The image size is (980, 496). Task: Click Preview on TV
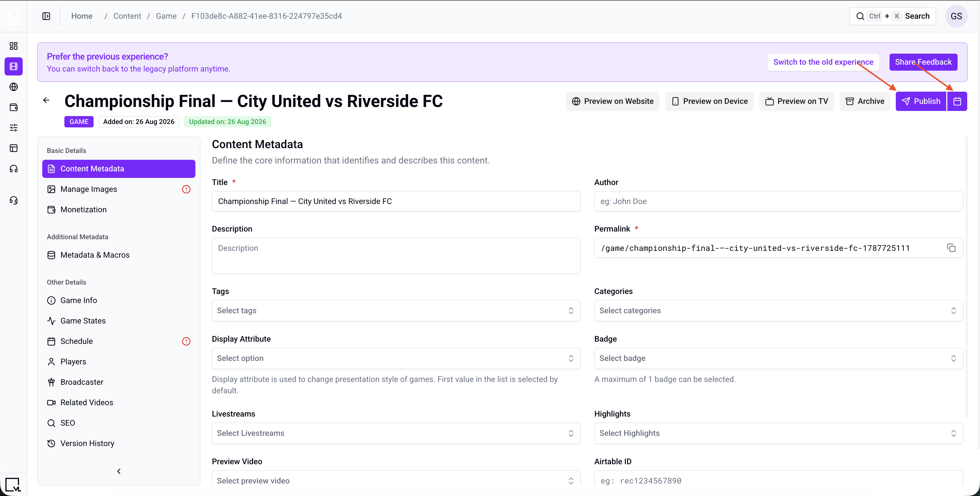point(797,101)
